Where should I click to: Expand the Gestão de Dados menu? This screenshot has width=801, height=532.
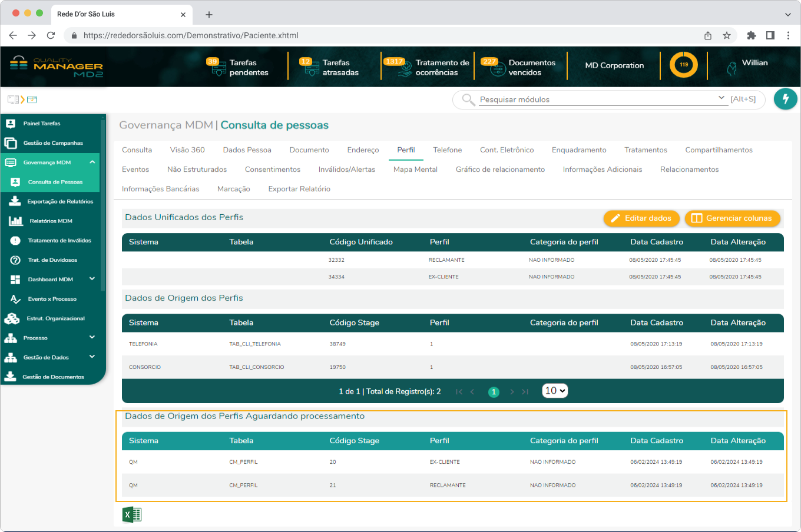92,357
